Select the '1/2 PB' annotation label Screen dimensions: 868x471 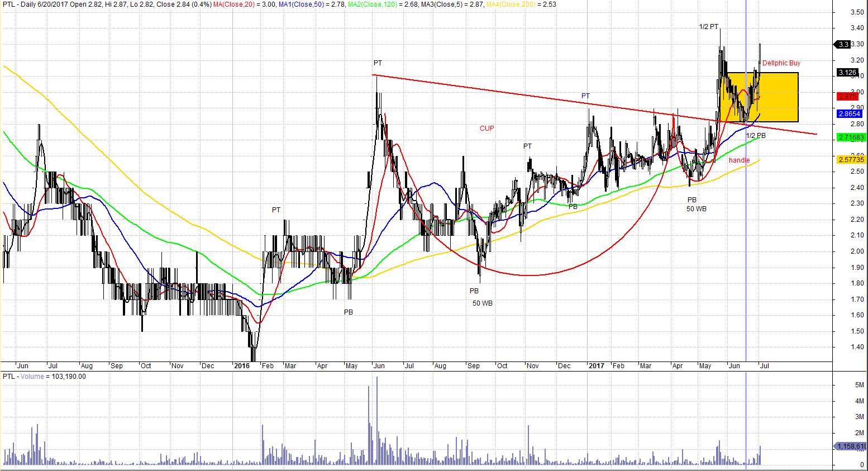pos(756,136)
